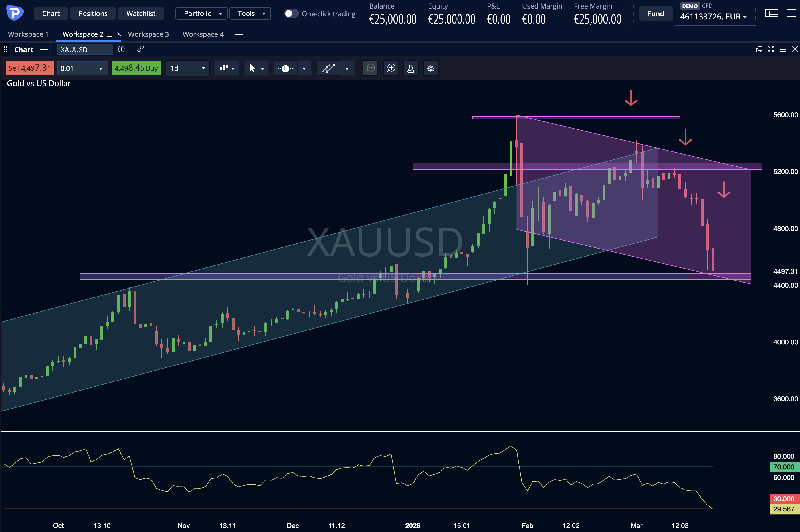Open the candlestick chart type dropdown

click(227, 68)
